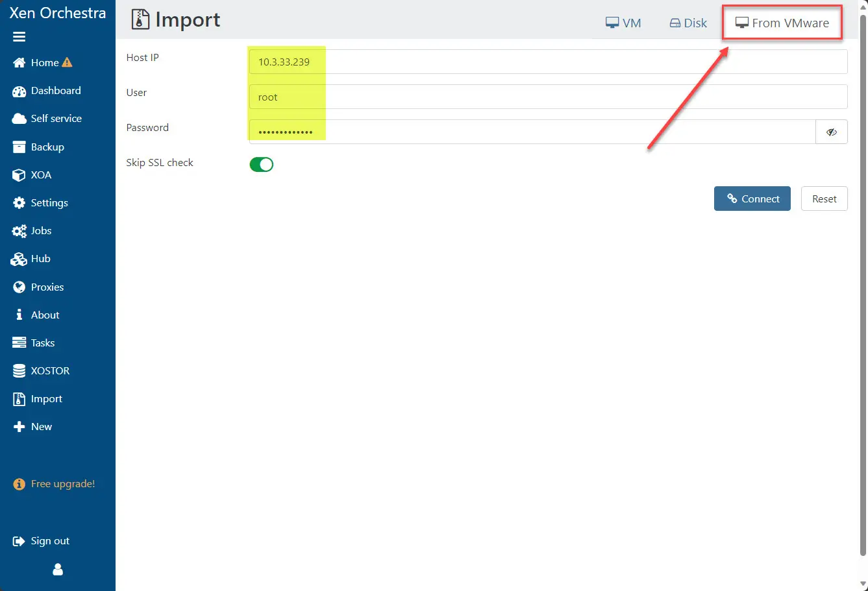Click the Tasks menu label

coord(43,343)
